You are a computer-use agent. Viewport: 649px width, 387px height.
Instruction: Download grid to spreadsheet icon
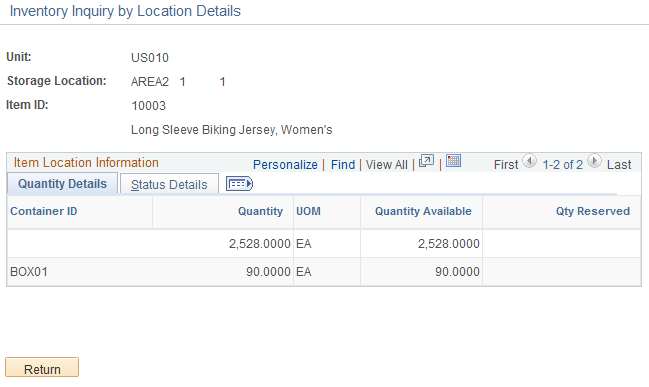[x=453, y=161]
